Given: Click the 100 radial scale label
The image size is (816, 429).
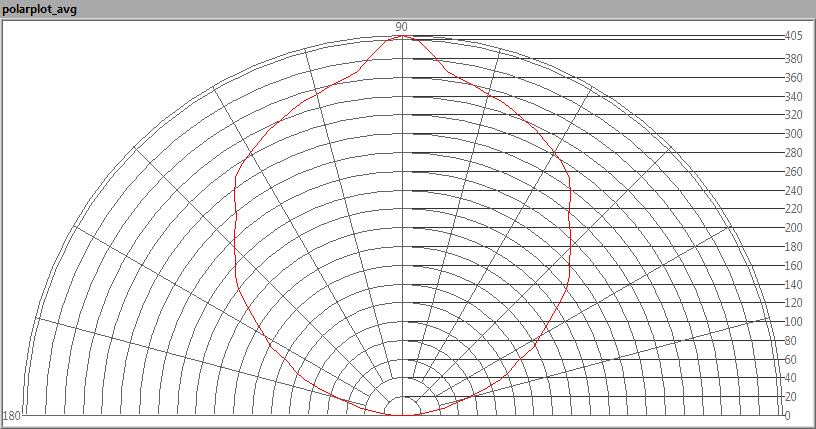Looking at the screenshot, I should point(793,322).
